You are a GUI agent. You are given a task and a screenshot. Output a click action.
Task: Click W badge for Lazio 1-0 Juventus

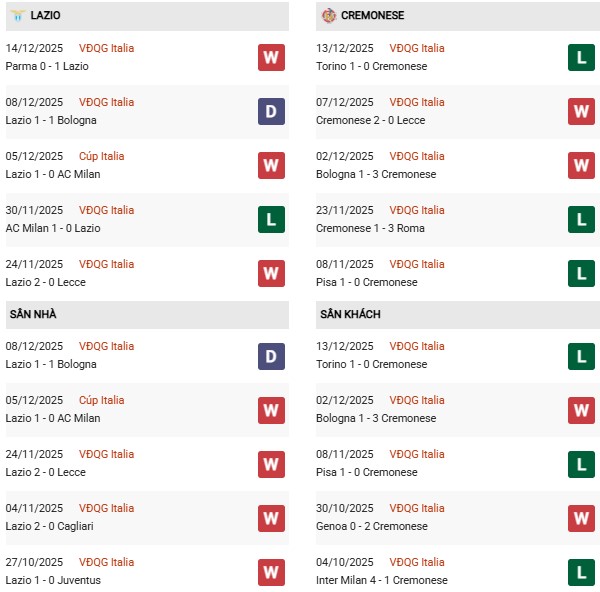[x=271, y=571]
